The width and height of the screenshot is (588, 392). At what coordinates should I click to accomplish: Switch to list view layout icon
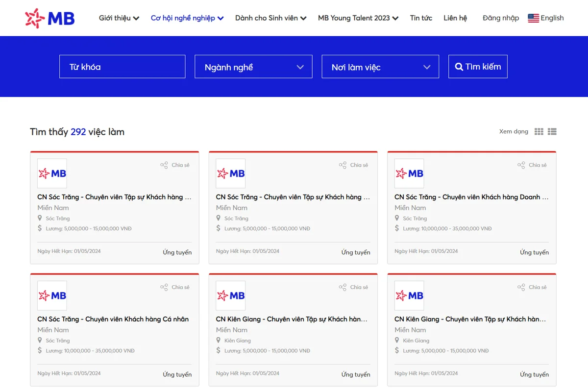[552, 131]
